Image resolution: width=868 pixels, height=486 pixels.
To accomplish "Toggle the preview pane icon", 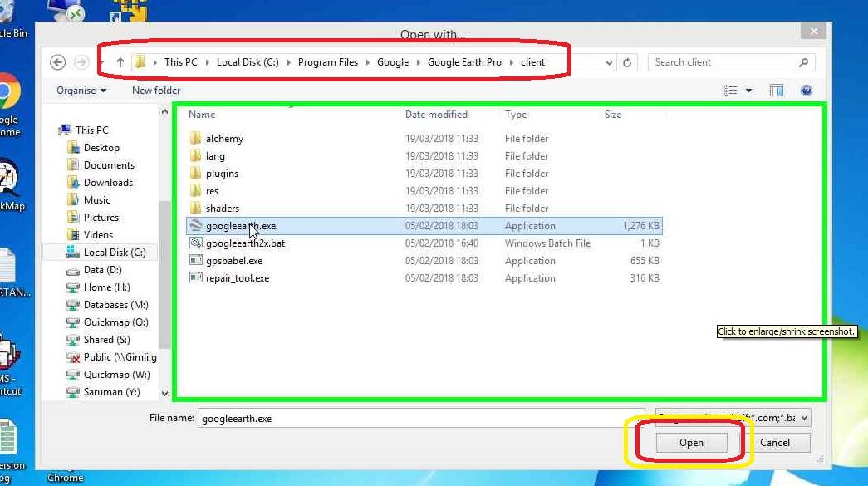I will coord(777,91).
